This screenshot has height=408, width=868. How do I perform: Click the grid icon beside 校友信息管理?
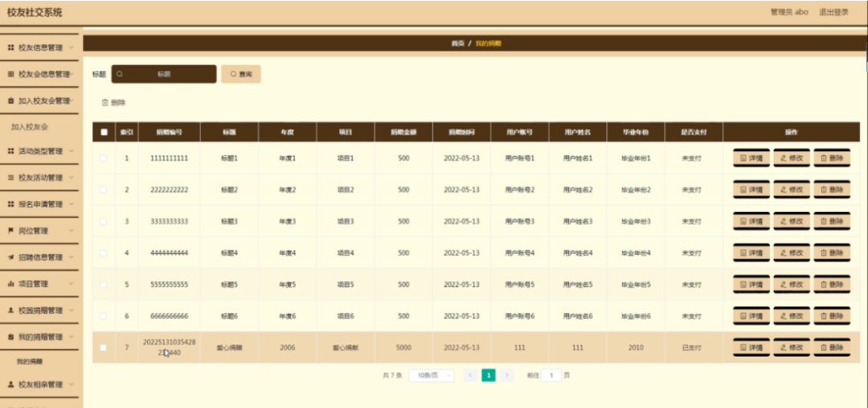pyautogui.click(x=10, y=48)
